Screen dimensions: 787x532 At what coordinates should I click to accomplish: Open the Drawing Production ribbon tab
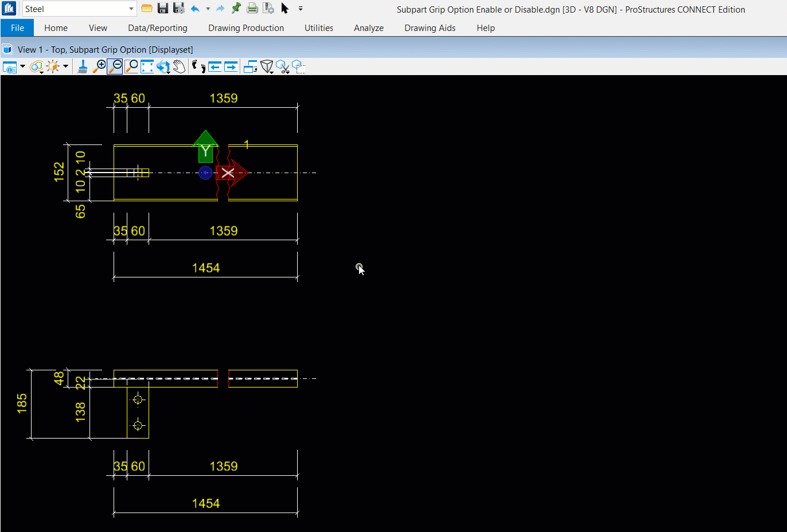click(246, 28)
